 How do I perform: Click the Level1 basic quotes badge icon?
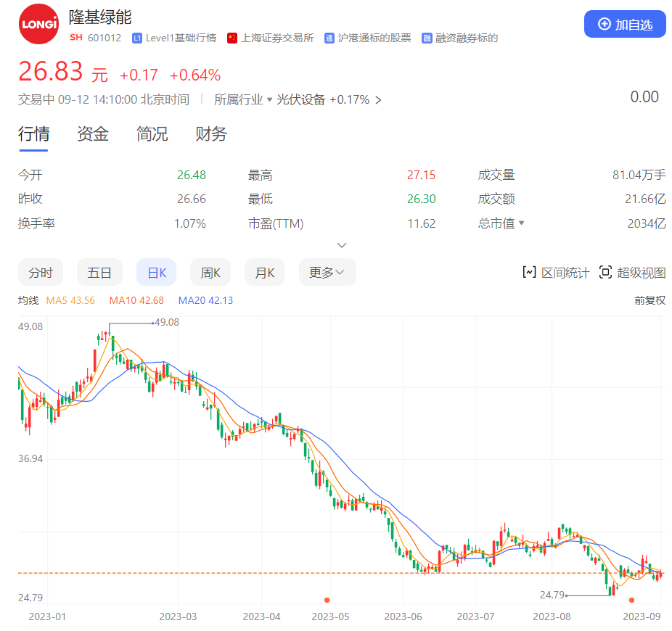point(137,38)
